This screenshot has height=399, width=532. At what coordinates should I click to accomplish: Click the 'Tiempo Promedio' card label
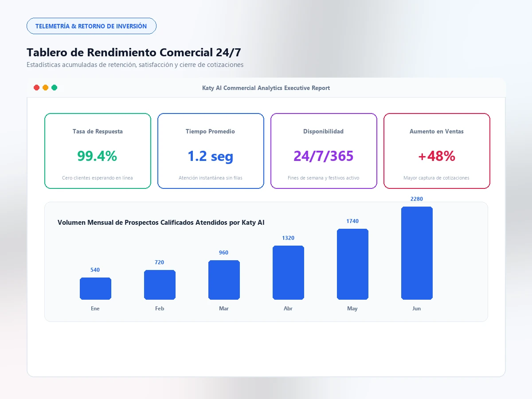pyautogui.click(x=211, y=132)
